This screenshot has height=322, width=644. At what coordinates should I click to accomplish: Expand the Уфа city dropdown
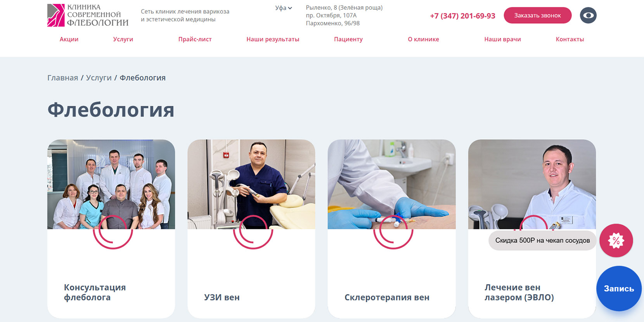284,8
